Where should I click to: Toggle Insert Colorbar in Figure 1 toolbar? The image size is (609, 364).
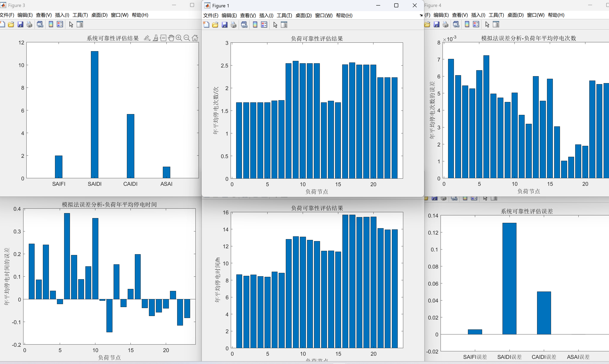tap(255, 25)
